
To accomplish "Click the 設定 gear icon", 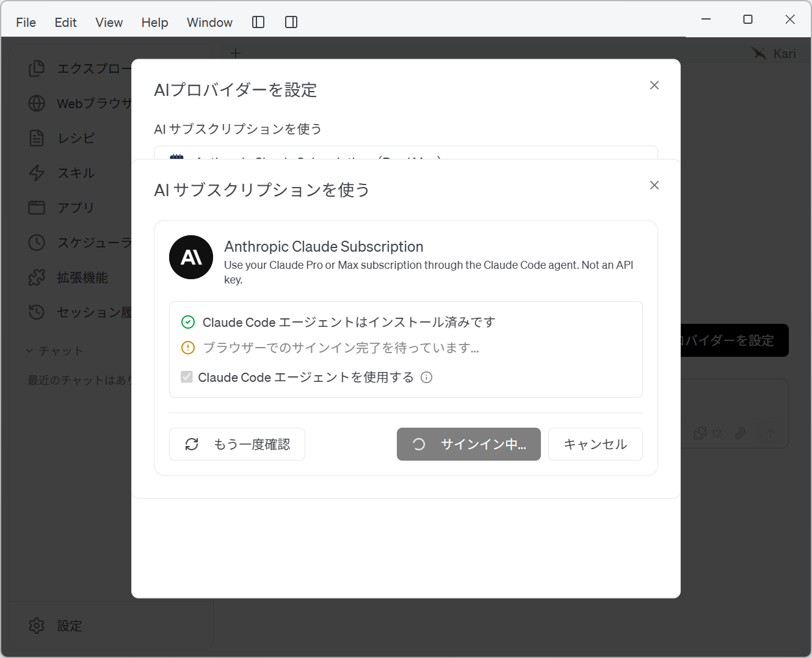I will tap(37, 626).
